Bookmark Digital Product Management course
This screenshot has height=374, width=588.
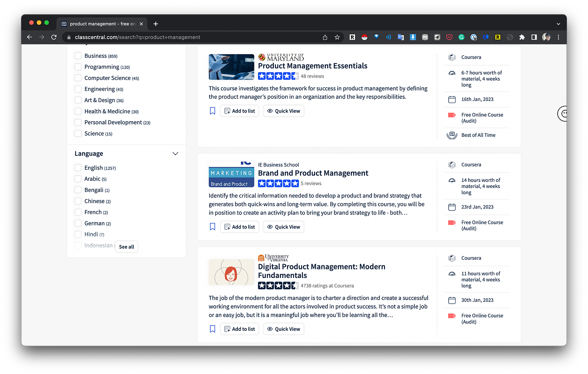[x=212, y=329]
